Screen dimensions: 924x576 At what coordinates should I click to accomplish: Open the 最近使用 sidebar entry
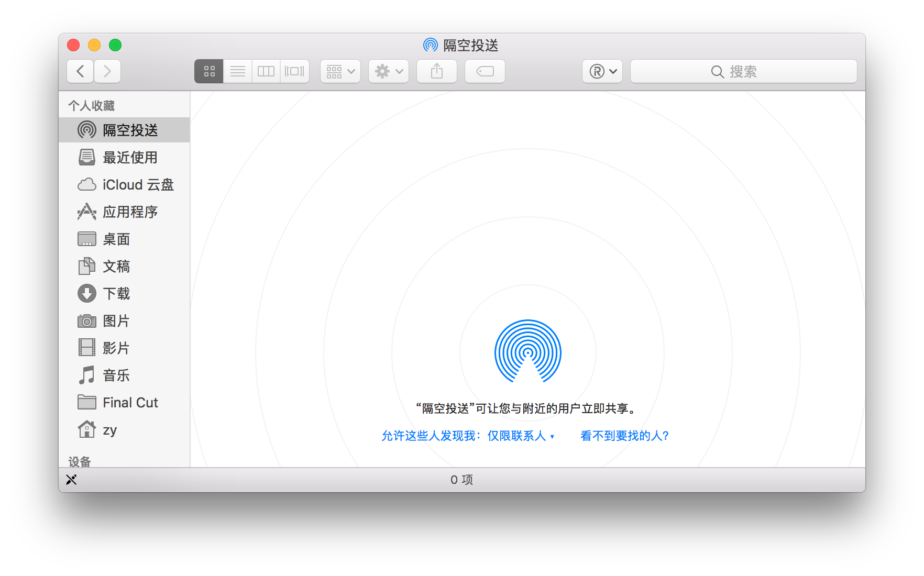point(129,157)
